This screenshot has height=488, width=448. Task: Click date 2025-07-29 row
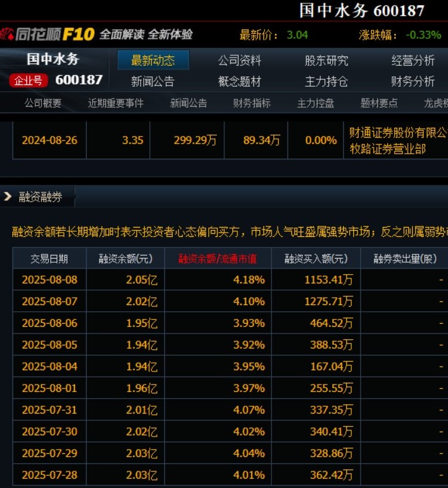pyautogui.click(x=50, y=453)
